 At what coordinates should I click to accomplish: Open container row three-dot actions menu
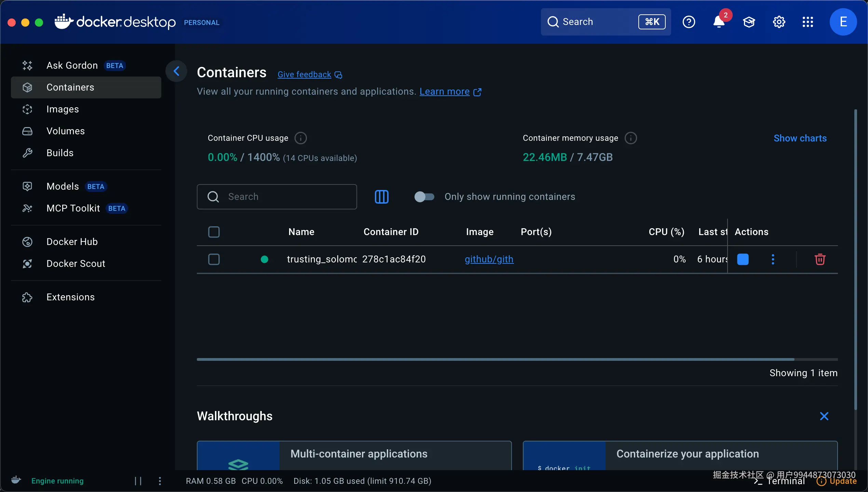tap(773, 259)
